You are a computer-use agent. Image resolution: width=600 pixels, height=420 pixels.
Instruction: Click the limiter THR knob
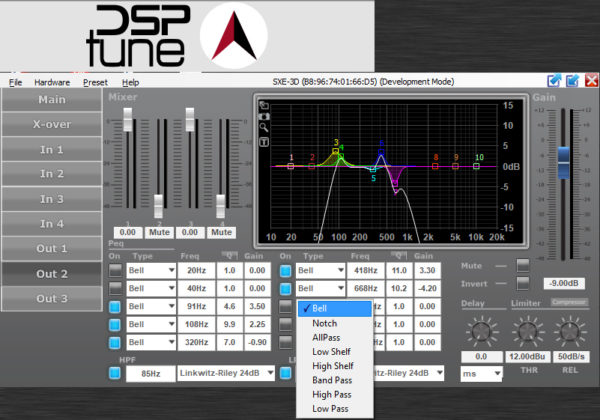[523, 333]
